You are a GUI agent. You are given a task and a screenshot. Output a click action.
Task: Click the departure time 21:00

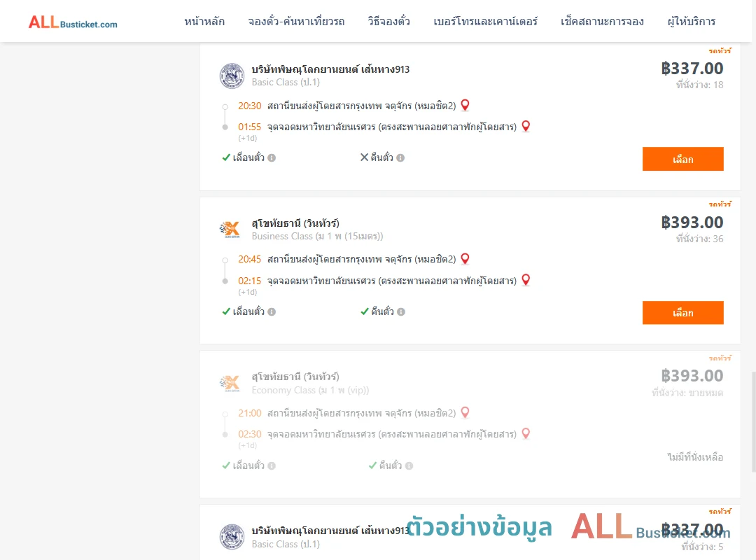point(249,414)
